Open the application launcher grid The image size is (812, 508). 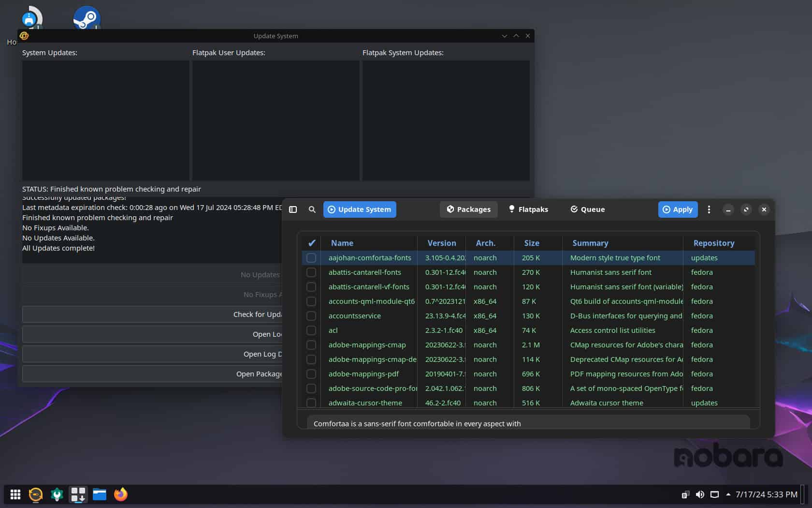(15, 494)
